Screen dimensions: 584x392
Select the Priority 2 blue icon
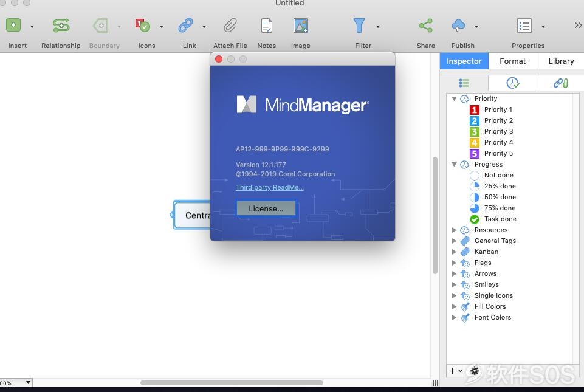pos(474,121)
